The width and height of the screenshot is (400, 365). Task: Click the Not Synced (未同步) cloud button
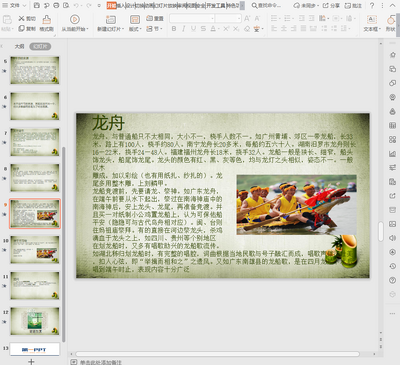click(x=306, y=5)
